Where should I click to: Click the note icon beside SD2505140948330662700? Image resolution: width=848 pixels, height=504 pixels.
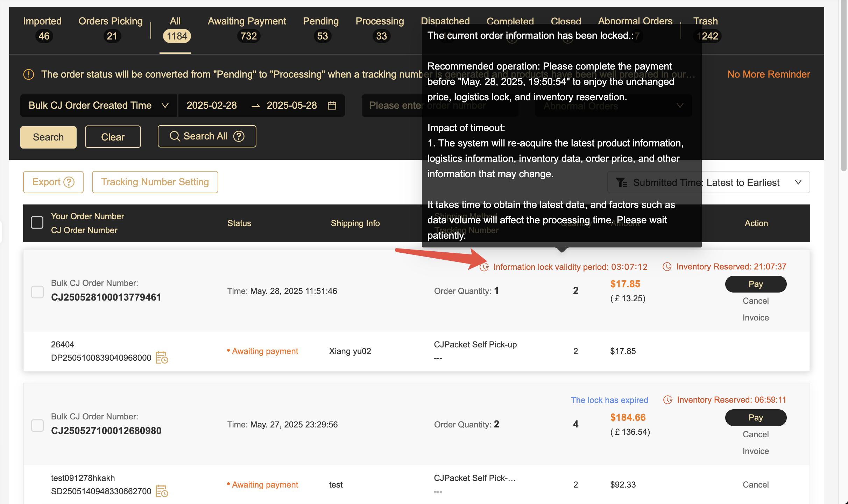click(x=162, y=491)
